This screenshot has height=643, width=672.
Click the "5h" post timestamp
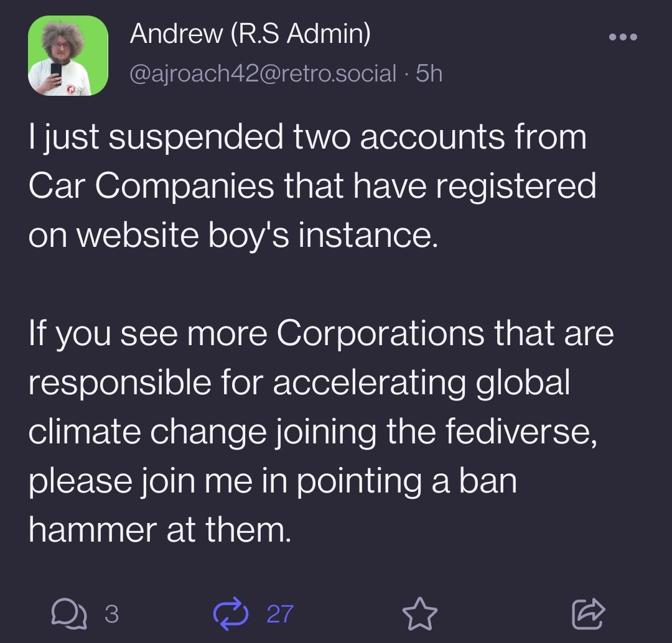(x=429, y=74)
